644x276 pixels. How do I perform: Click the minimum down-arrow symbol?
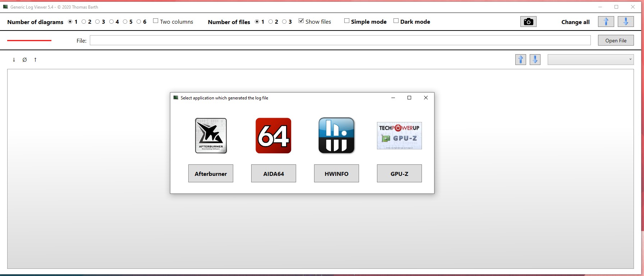(x=14, y=60)
